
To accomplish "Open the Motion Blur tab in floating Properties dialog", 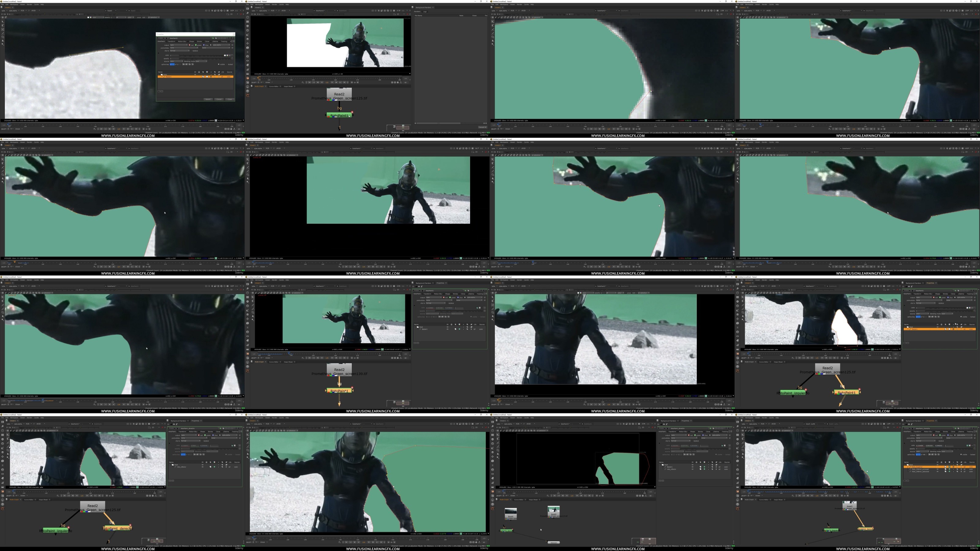I will click(x=182, y=41).
